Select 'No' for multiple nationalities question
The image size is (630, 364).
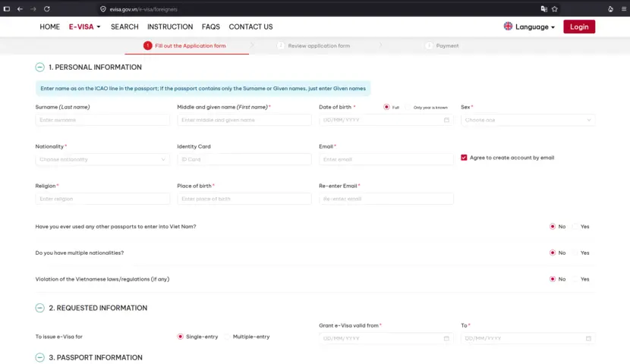(x=553, y=253)
